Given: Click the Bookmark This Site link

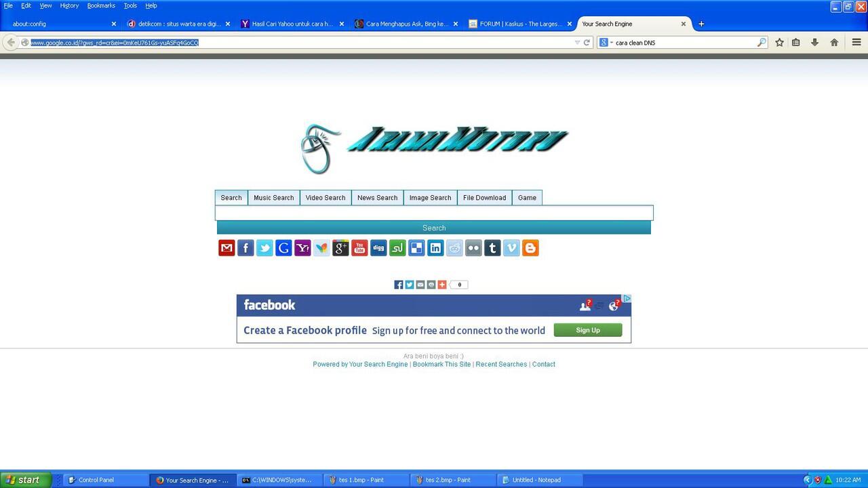Looking at the screenshot, I should coord(441,365).
